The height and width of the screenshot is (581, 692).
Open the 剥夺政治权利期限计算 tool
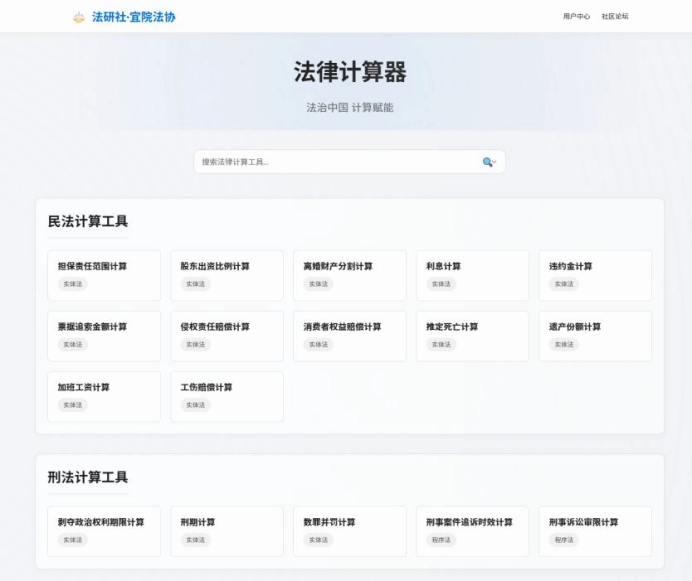click(x=103, y=531)
